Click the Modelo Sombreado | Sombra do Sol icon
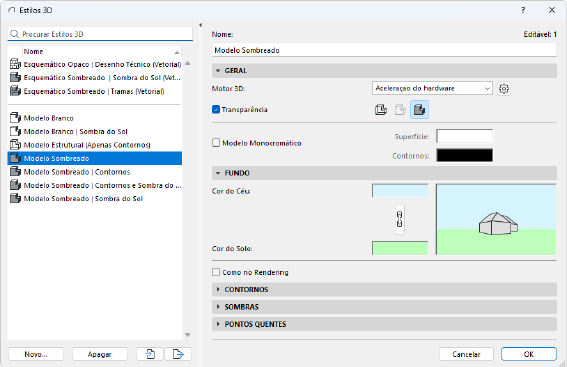The width and height of the screenshot is (567, 367). coord(15,198)
